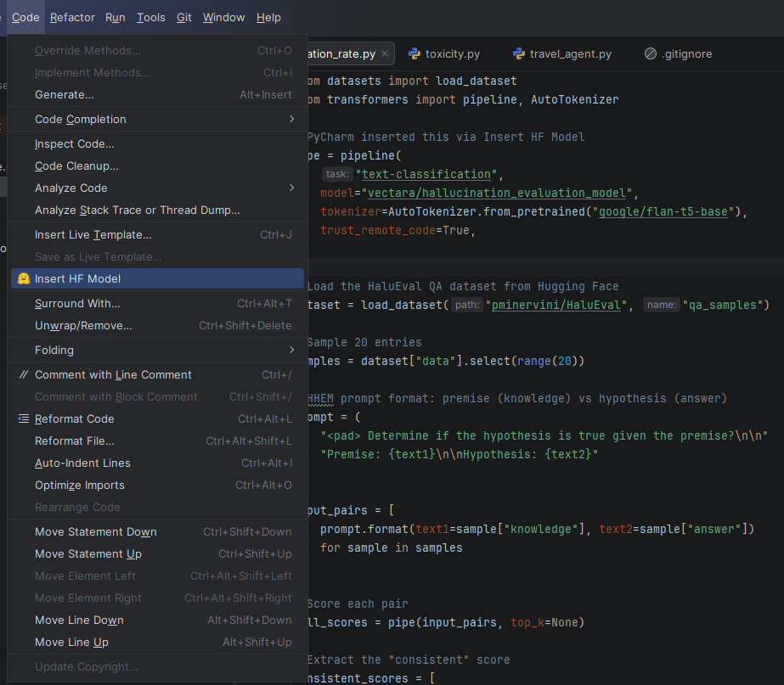Click the Reformat Code lines icon
The image size is (784, 685).
[24, 418]
